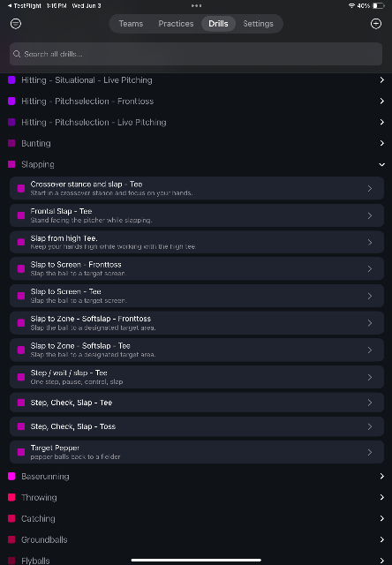
Task: Tap the circular filter icon at top left
Action: click(16, 24)
